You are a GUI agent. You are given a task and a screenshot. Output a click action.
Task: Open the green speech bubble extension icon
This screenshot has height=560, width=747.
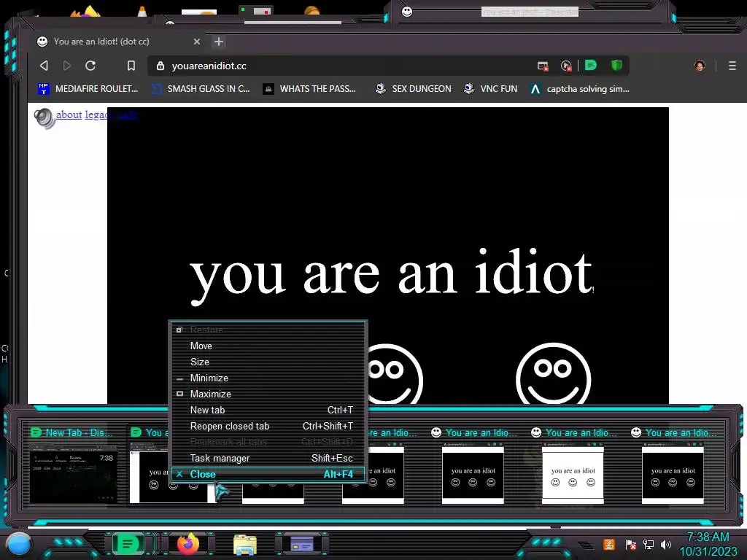pyautogui.click(x=591, y=65)
